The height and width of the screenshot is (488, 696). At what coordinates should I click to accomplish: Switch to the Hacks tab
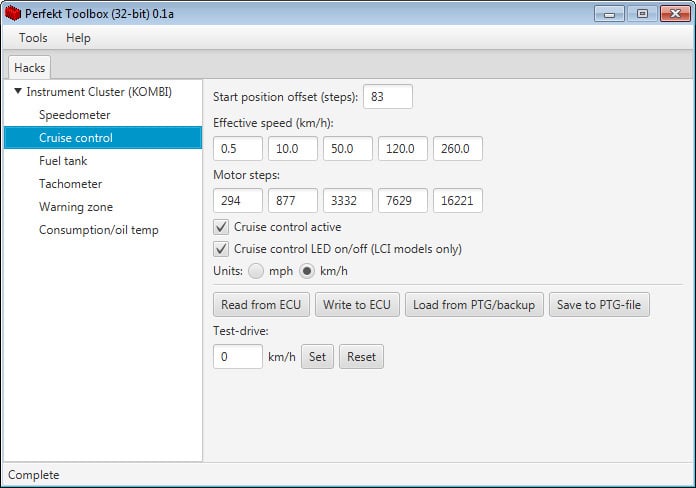(29, 67)
